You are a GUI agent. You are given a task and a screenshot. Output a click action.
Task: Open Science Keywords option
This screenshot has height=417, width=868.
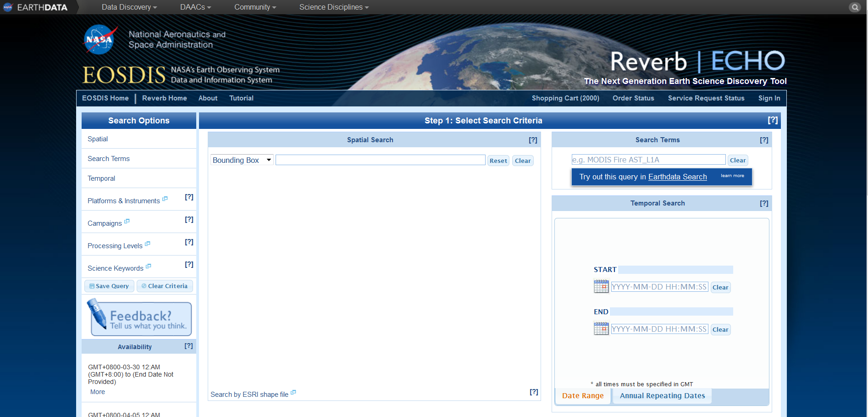(116, 268)
